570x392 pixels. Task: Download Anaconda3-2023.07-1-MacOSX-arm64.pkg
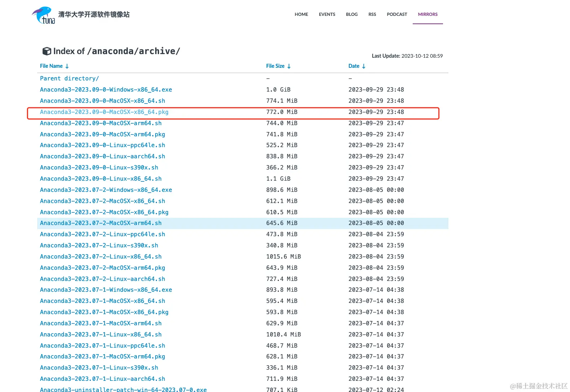point(102,356)
